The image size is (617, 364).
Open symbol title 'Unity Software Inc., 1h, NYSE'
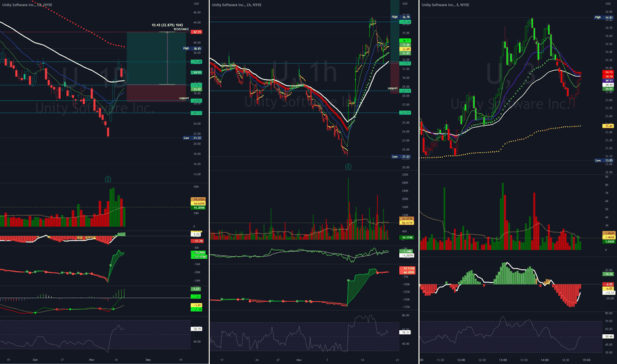coord(236,5)
